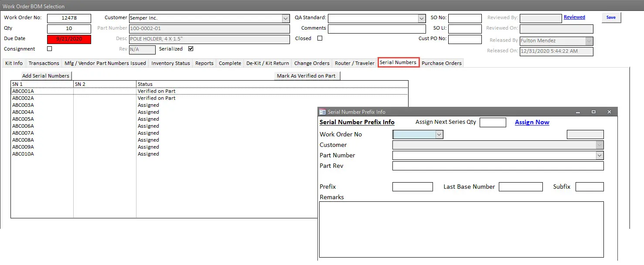This screenshot has width=644, height=265.
Task: Close the Serial Number Prefix Info window
Action: (x=609, y=112)
